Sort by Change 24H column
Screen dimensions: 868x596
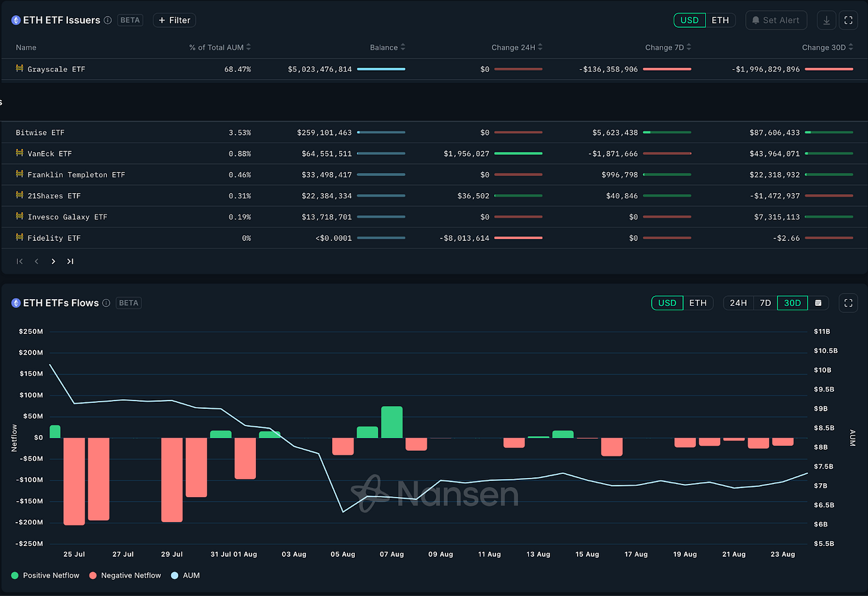[517, 47]
